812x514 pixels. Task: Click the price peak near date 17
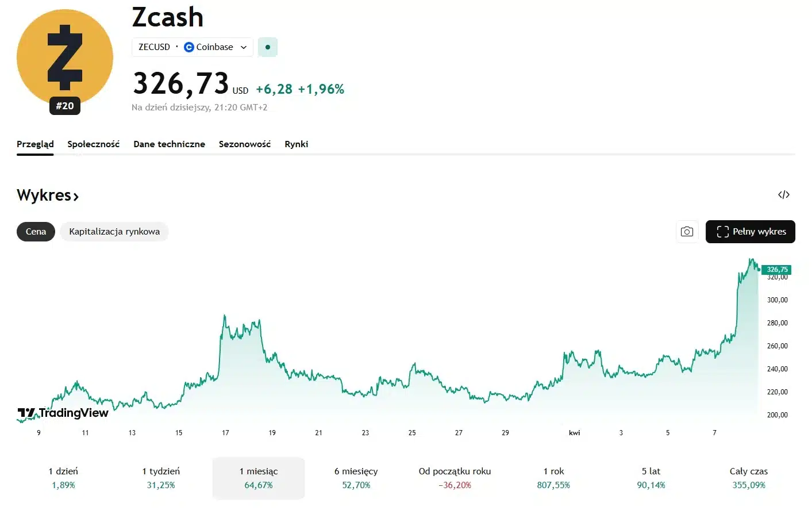224,316
